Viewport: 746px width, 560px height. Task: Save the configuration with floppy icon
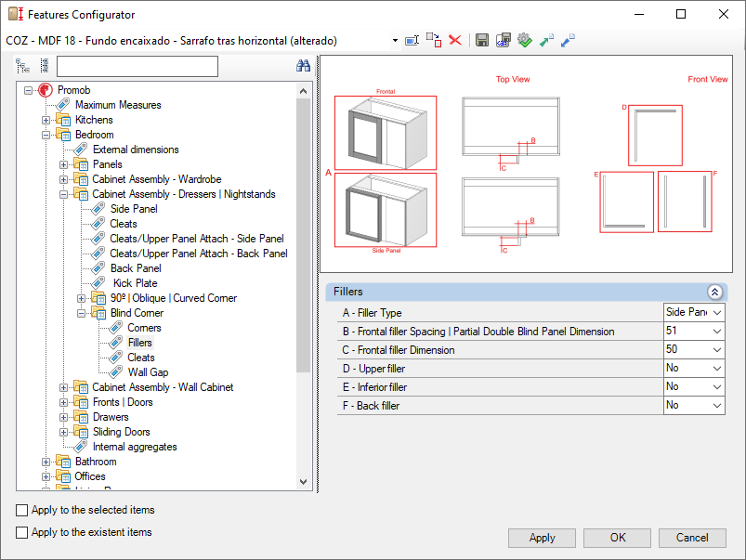tap(482, 41)
